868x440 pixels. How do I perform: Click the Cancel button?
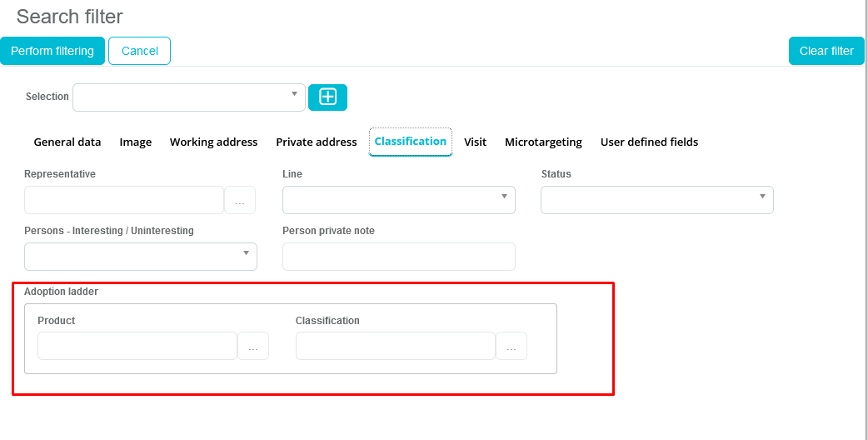click(140, 51)
